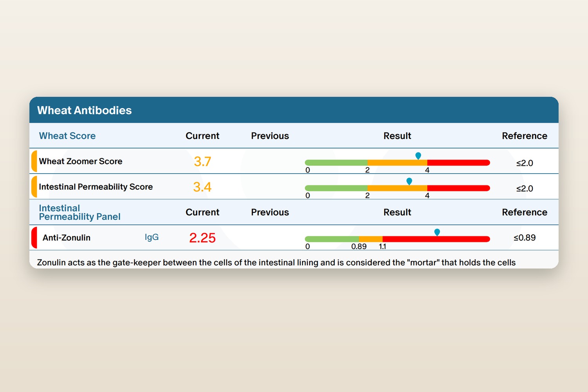Click the Intestinal Permeability Score row label
This screenshot has height=392, width=588.
coord(96,187)
